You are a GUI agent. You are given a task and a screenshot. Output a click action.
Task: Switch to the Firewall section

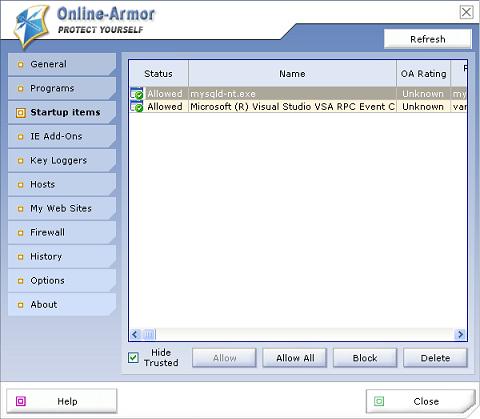click(62, 232)
